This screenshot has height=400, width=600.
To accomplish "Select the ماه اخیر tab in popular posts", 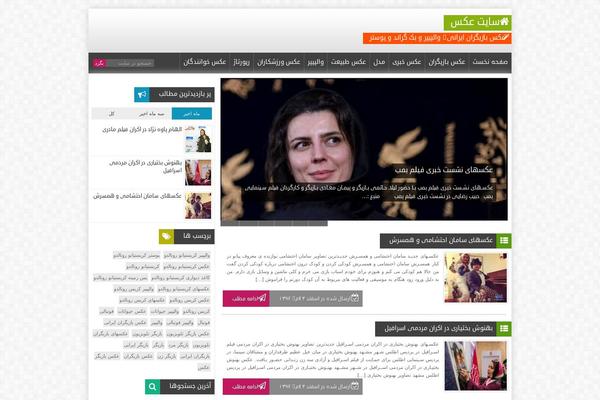I will [x=191, y=114].
